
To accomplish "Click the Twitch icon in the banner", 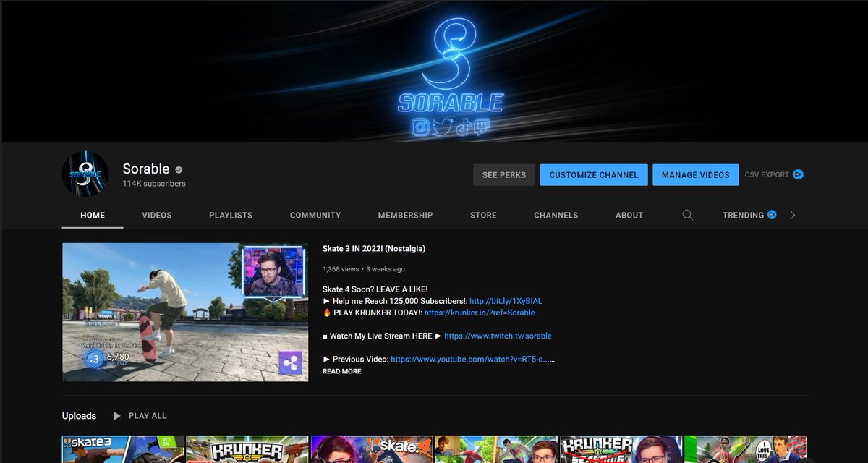I will (x=481, y=127).
